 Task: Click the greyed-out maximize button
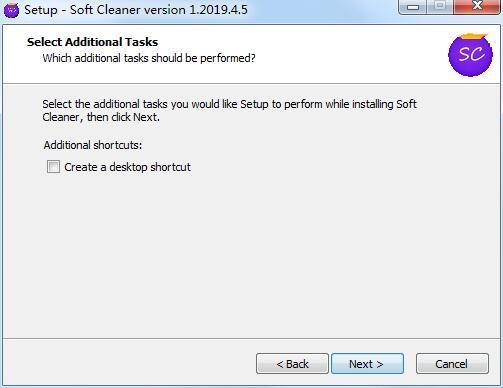point(440,7)
